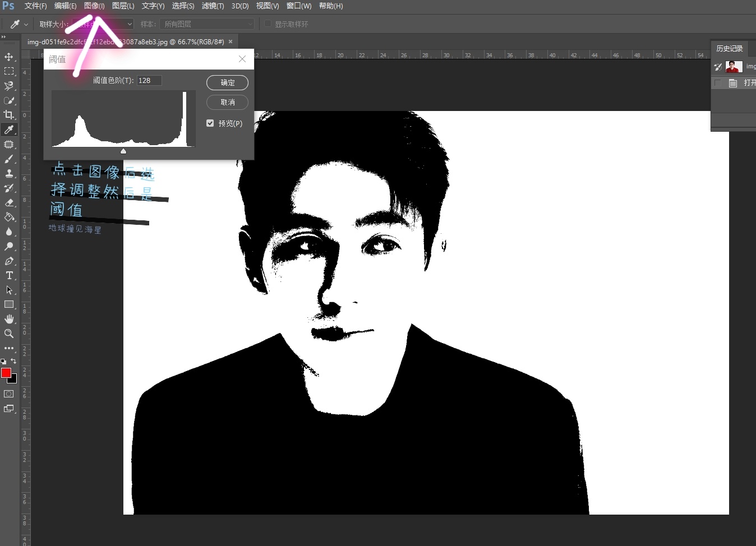Open the 滤镜(T) filter menu
756x546 pixels.
[x=213, y=6]
